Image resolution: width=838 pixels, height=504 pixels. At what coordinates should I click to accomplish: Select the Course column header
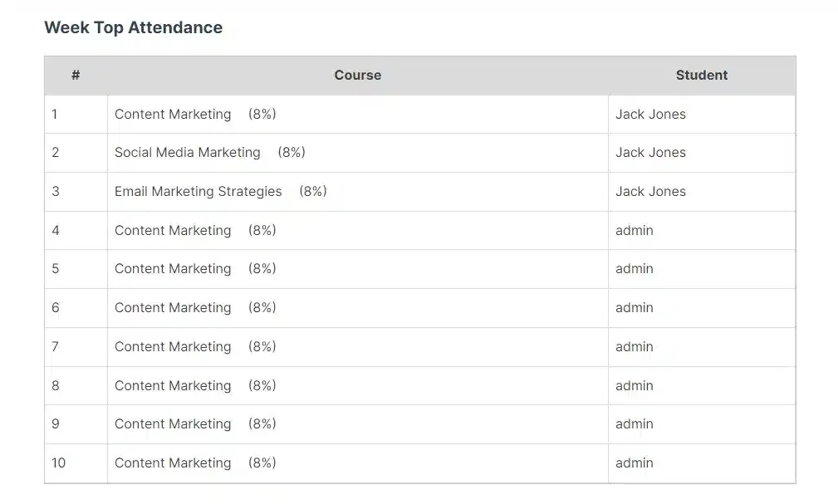tap(357, 75)
